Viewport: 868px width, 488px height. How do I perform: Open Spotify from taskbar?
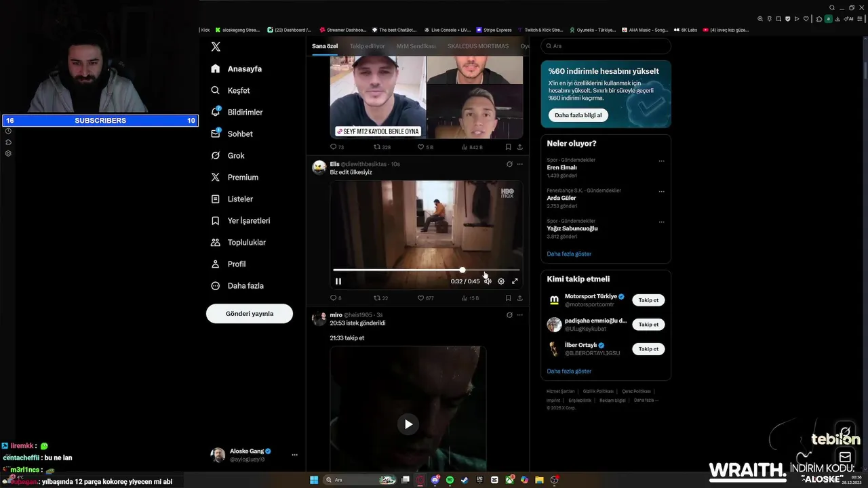coord(450,480)
